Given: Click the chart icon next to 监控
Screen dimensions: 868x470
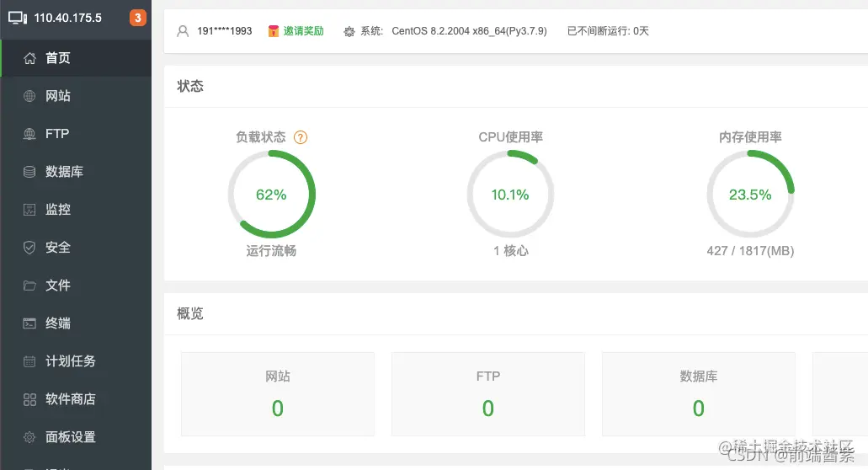Looking at the screenshot, I should (30, 209).
